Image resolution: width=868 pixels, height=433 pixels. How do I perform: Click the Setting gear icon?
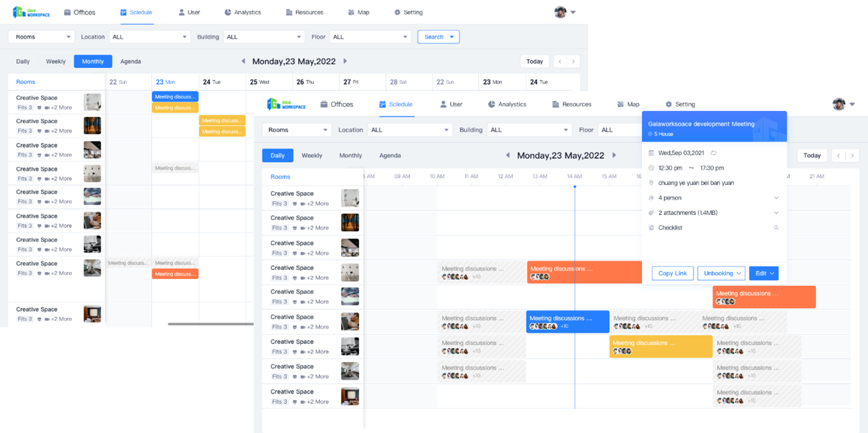click(x=668, y=104)
